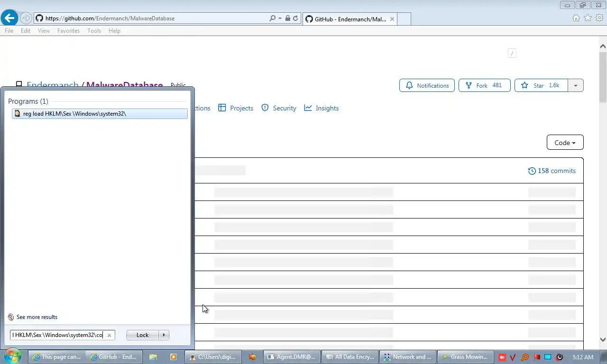
Task: Refresh the page using reload icon
Action: (295, 18)
